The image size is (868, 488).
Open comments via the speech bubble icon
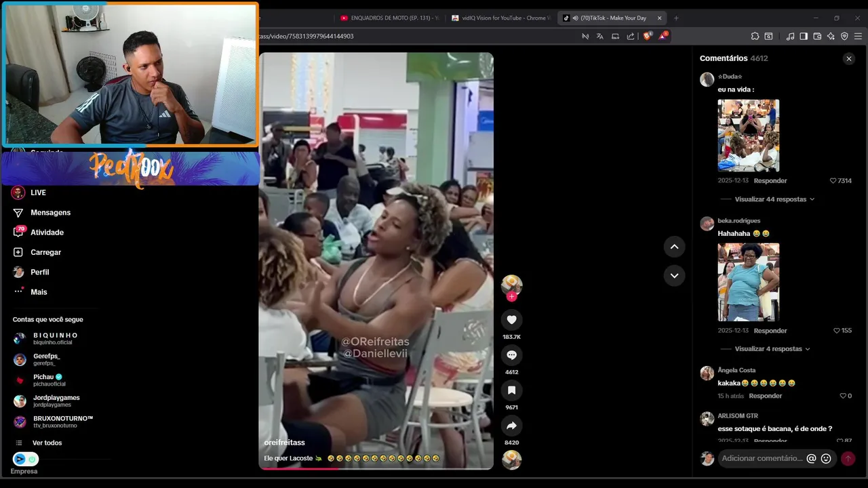click(511, 355)
